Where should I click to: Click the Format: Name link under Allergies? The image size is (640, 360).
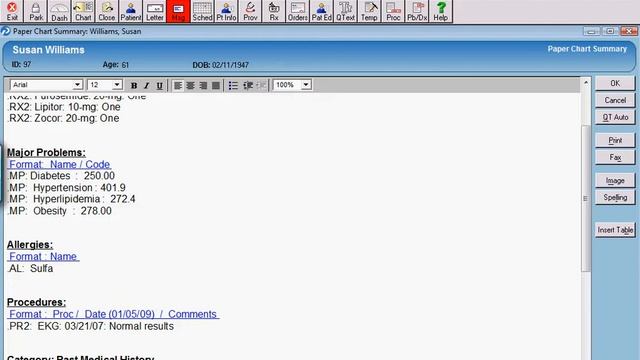(43, 257)
